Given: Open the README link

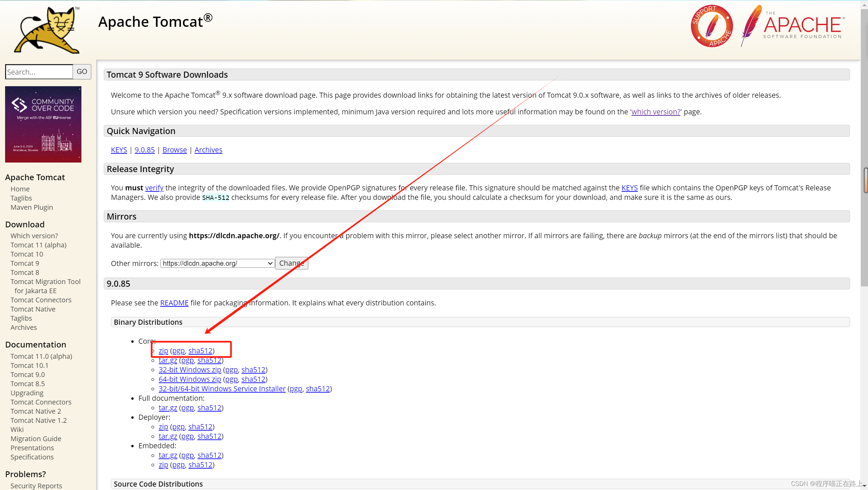Looking at the screenshot, I should pyautogui.click(x=174, y=303).
